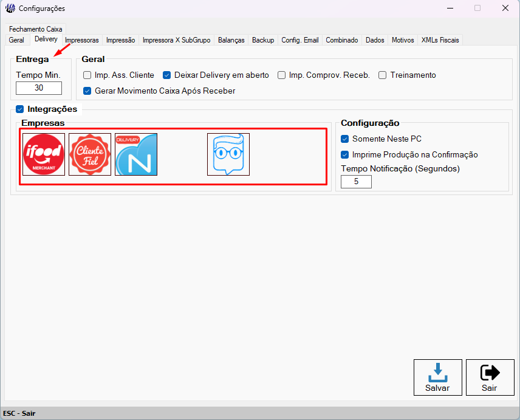Image resolution: width=520 pixels, height=420 pixels.
Task: Select the glasses chatbot integration icon
Action: [x=228, y=154]
